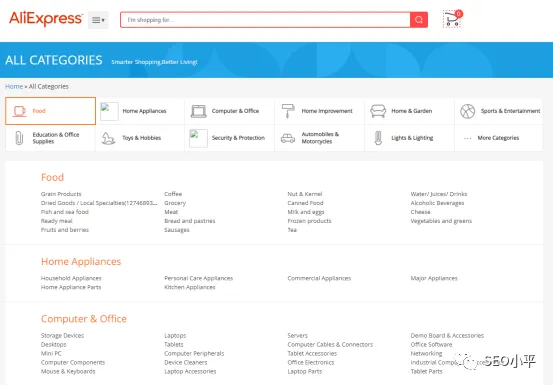The image size is (553, 386).
Task: Select the Food cup icon
Action: coord(19,111)
